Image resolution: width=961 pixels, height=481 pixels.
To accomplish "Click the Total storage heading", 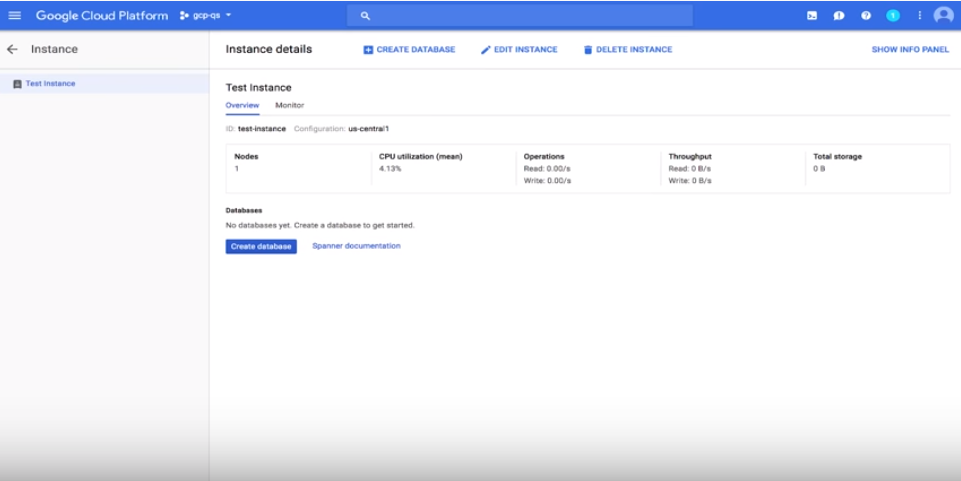I will pos(837,157).
